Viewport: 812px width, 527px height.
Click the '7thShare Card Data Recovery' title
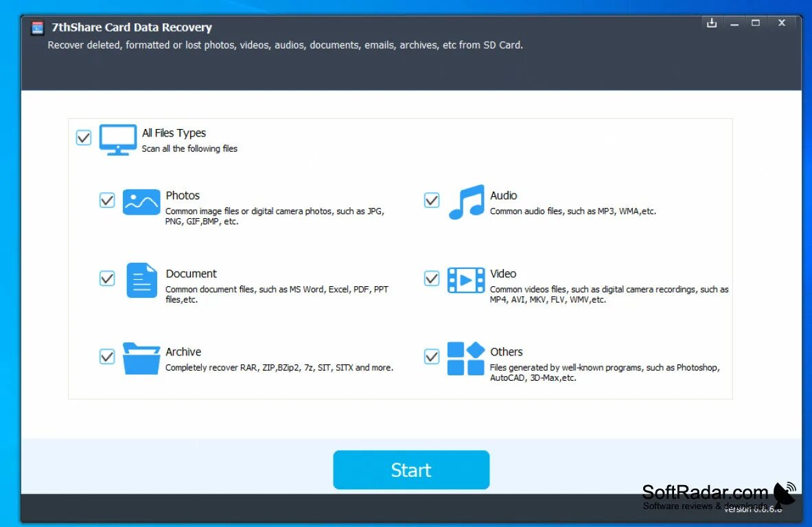click(132, 27)
